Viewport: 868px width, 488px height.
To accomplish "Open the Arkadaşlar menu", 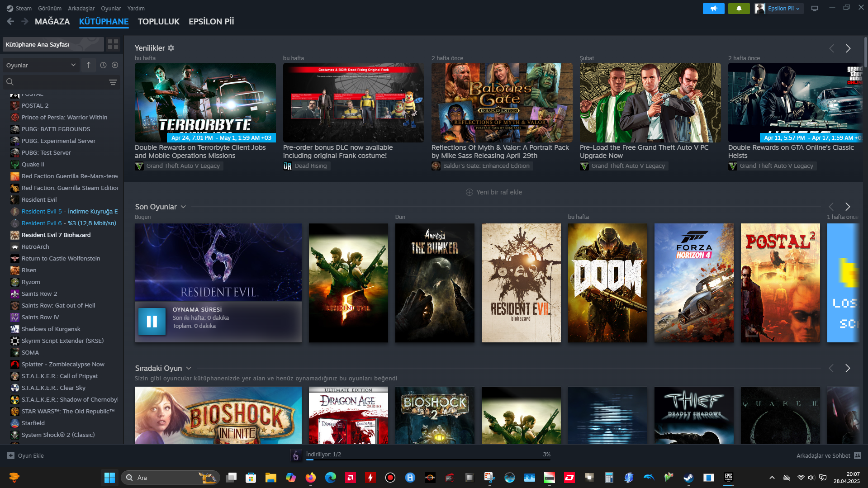I will click(x=81, y=8).
